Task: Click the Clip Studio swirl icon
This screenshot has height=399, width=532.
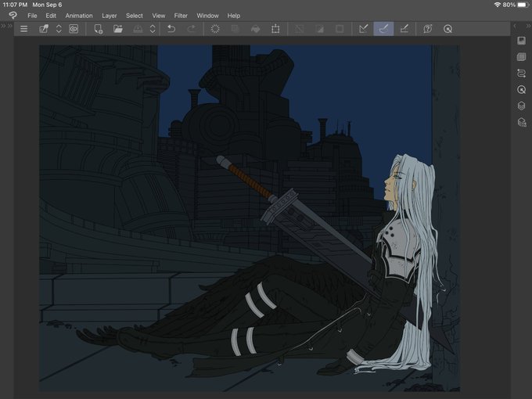Action: point(74,29)
